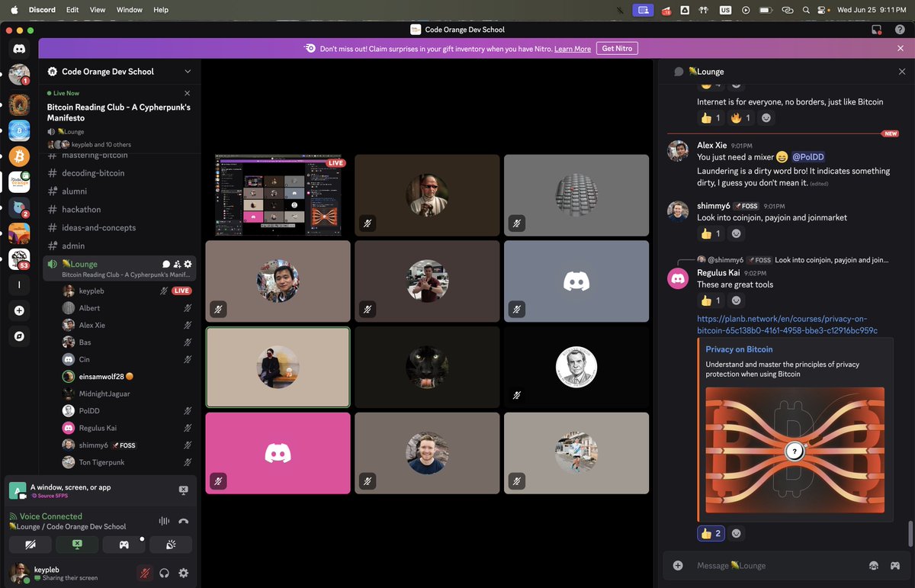Open macOS Control Center in menu bar
The width and height of the screenshot is (915, 588).
pos(823,10)
